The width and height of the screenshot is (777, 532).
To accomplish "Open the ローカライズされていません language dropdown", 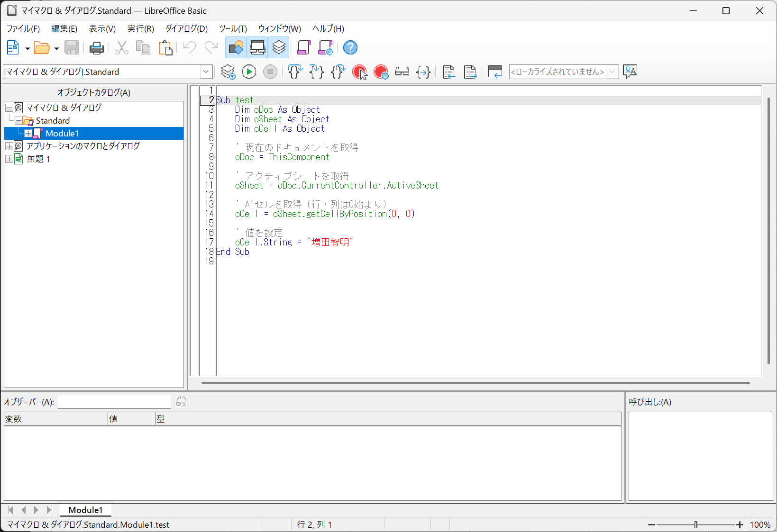I will pyautogui.click(x=612, y=72).
